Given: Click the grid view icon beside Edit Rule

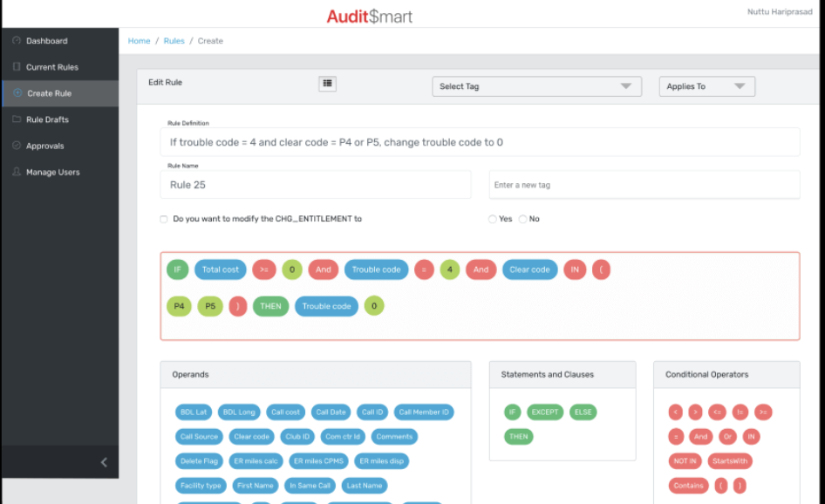Looking at the screenshot, I should pyautogui.click(x=327, y=83).
